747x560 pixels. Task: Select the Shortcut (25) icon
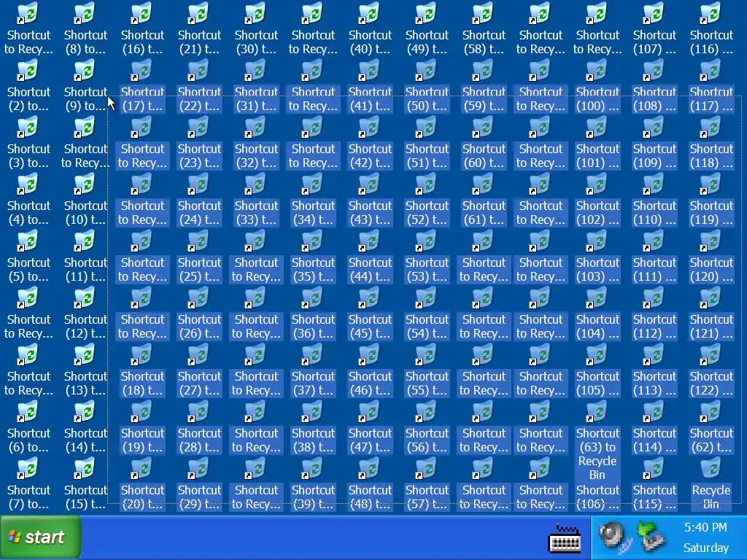pyautogui.click(x=199, y=241)
